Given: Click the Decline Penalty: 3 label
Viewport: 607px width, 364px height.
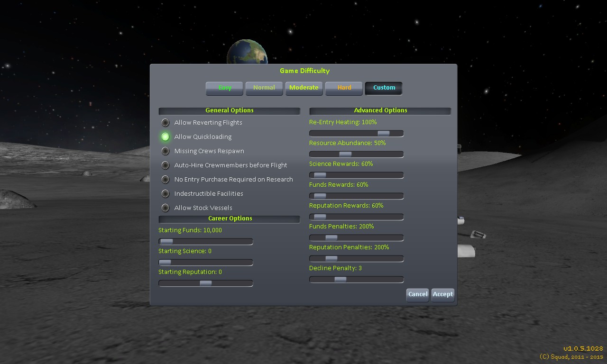Looking at the screenshot, I should (335, 268).
